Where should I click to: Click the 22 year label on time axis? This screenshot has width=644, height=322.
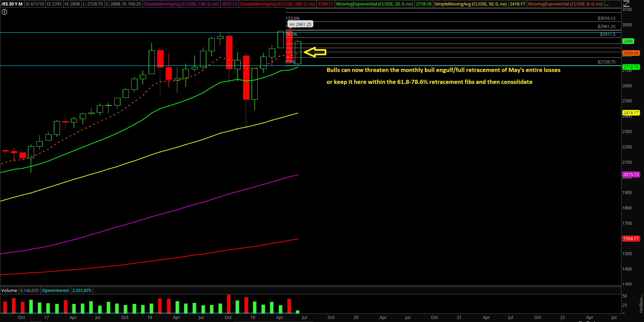tap(563, 317)
